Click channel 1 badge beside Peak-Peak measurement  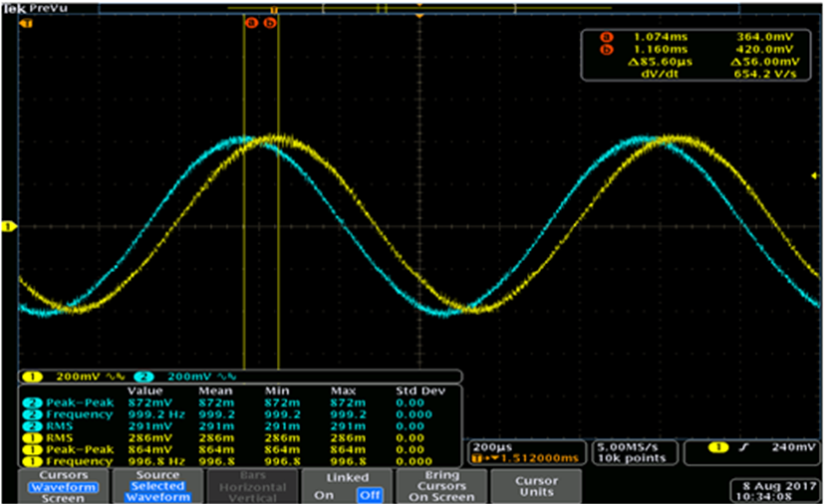32,450
